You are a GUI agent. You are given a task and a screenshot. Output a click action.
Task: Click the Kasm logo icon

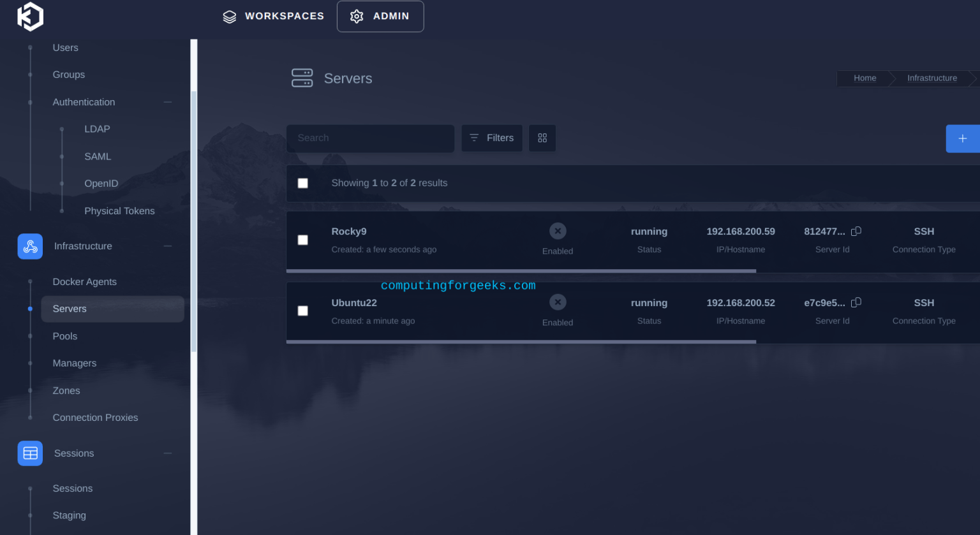[30, 17]
